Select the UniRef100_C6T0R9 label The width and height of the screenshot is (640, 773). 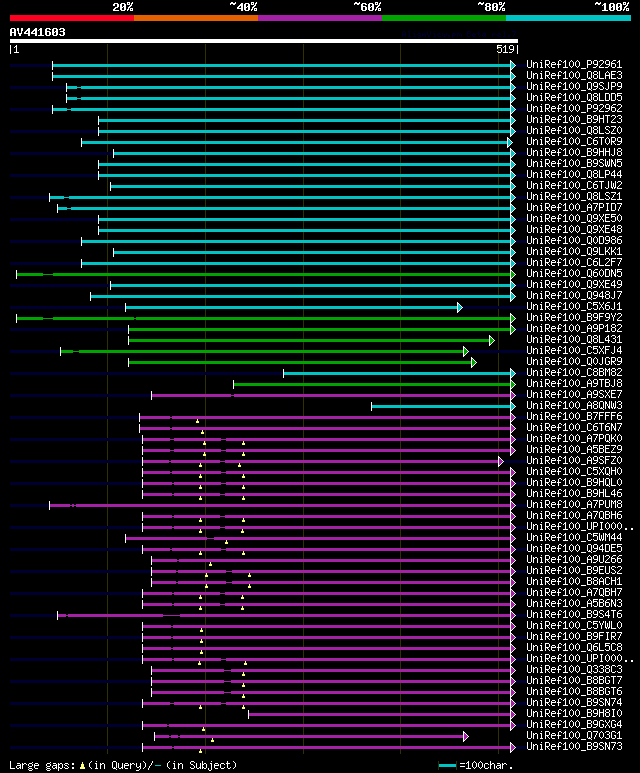click(574, 141)
